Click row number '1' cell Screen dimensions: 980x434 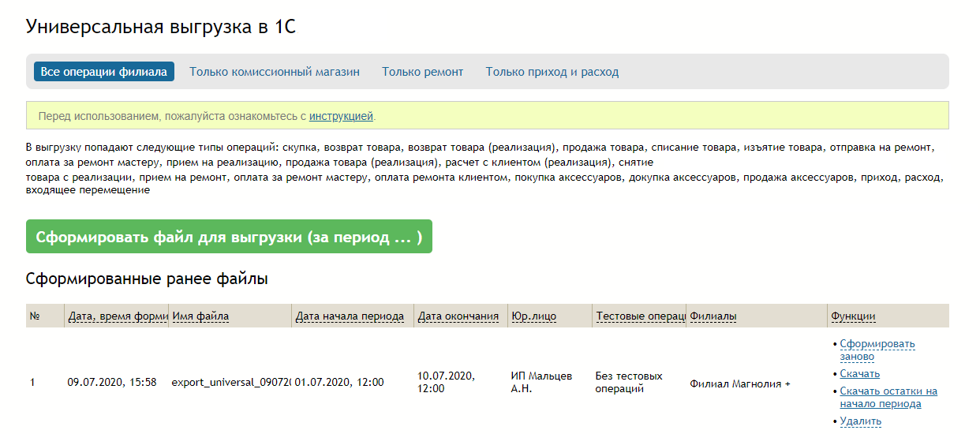32,383
